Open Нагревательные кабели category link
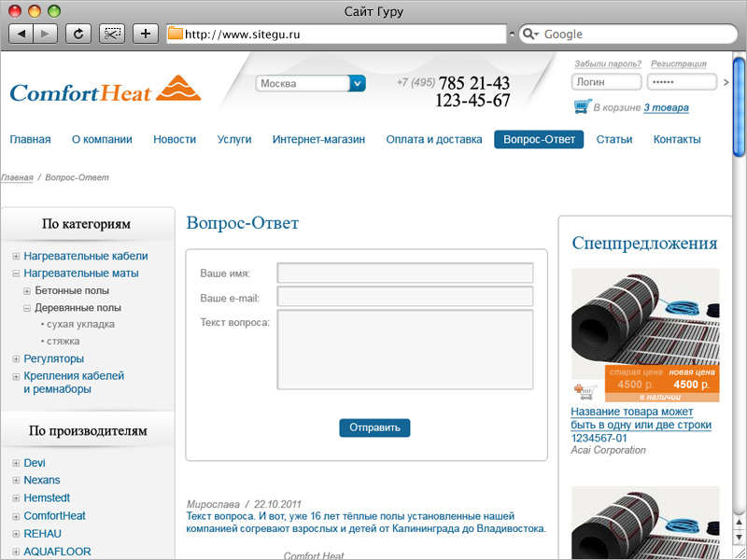The image size is (747, 560). (x=86, y=256)
